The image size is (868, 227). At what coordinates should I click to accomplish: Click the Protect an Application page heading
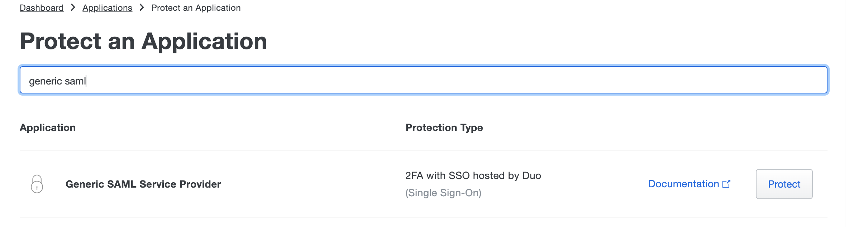click(143, 40)
